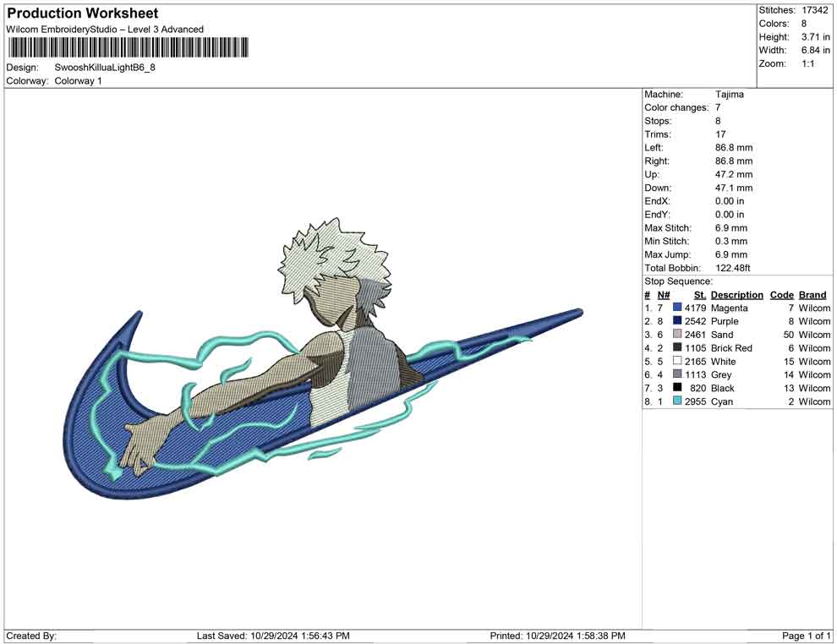This screenshot has width=837, height=644.
Task: Click the 'Cyan' description text
Action: (x=722, y=401)
